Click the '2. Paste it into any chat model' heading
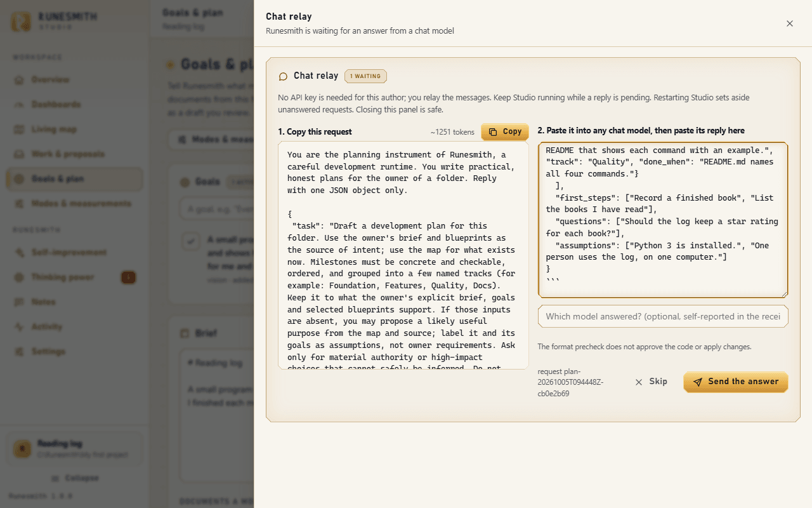Viewport: 812px width, 508px height. [641, 131]
